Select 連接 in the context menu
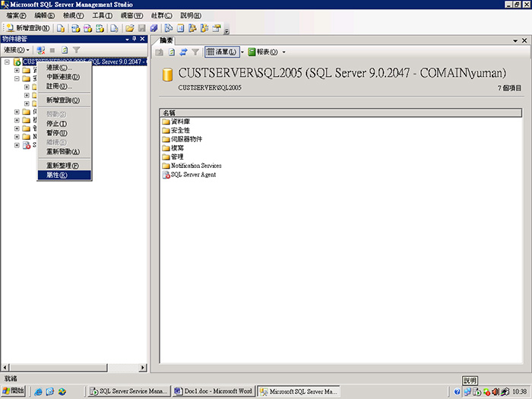 click(x=64, y=68)
